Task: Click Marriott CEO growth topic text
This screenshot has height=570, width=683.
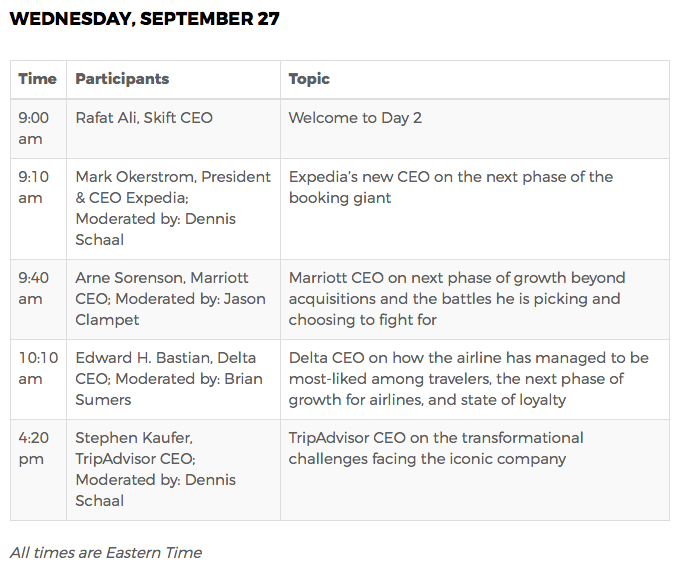Action: pos(457,299)
